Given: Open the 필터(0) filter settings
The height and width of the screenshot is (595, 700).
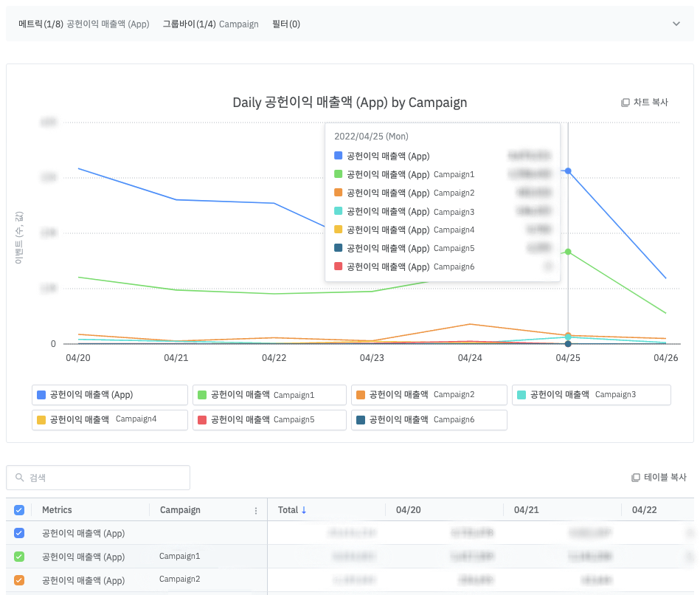Looking at the screenshot, I should [286, 24].
